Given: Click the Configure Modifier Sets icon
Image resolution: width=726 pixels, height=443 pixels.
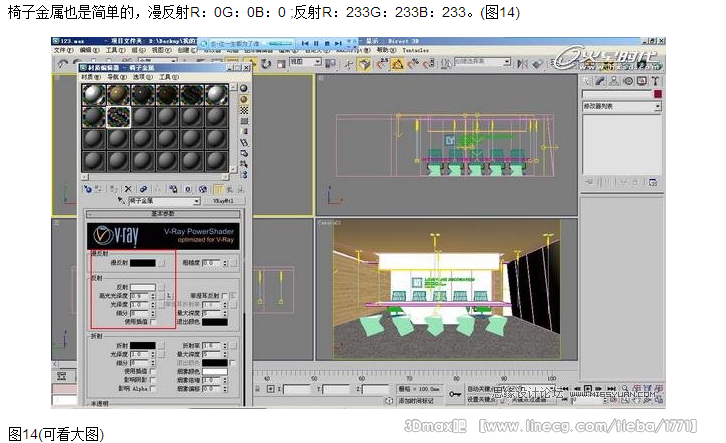Looking at the screenshot, I should coord(653,182).
